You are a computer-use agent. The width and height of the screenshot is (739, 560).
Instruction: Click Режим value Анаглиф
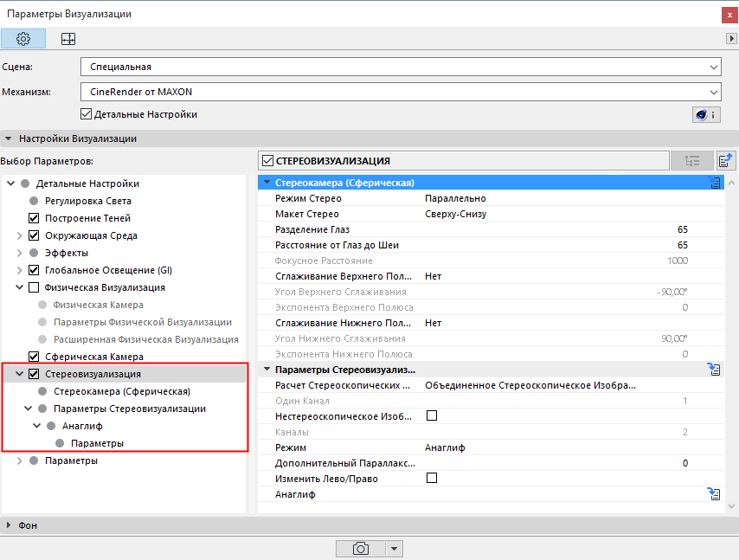pos(445,447)
